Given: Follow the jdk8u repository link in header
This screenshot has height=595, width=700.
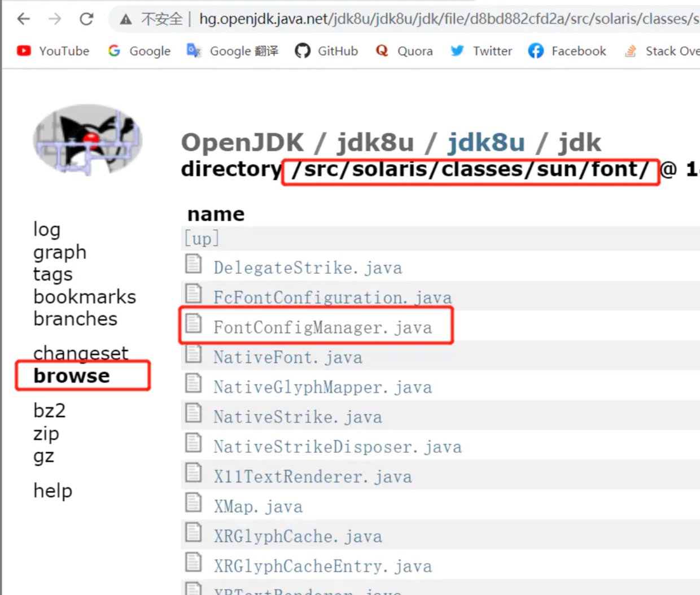Looking at the screenshot, I should [486, 142].
